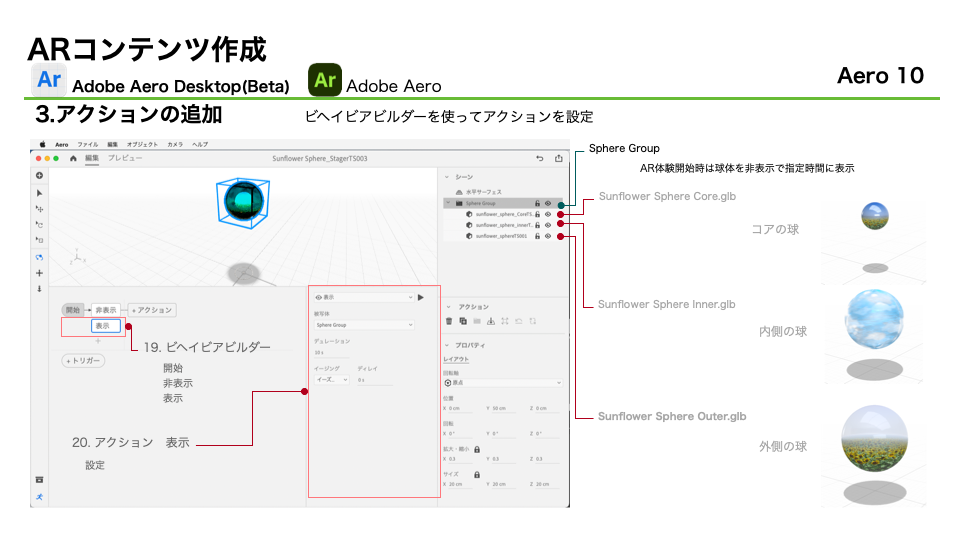Click the blue Adobe Aero Desktop Ar logo
960x540 pixels.
[x=49, y=80]
